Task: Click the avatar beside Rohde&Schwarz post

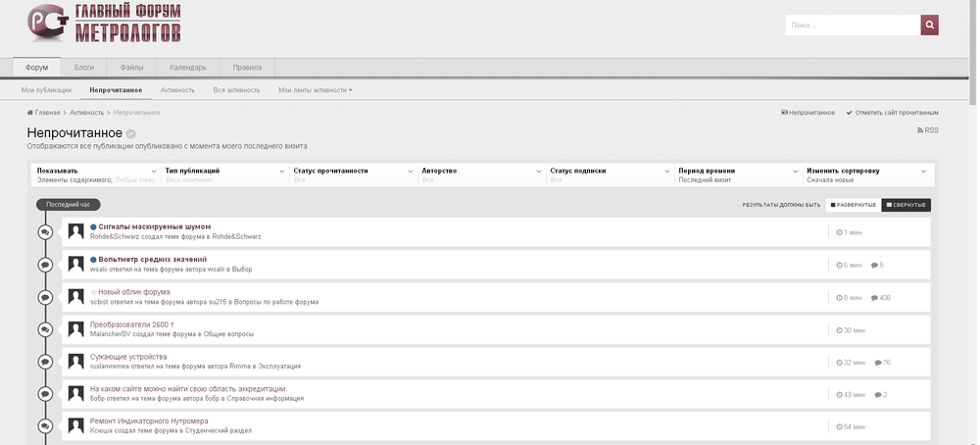Action: click(x=76, y=231)
